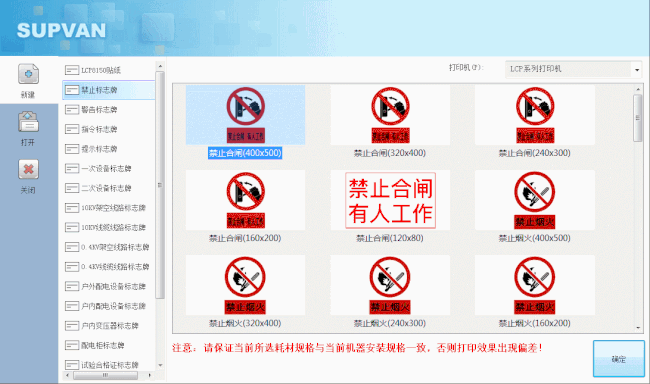Click the 确定 confirm button
The image size is (650, 384).
point(618,359)
